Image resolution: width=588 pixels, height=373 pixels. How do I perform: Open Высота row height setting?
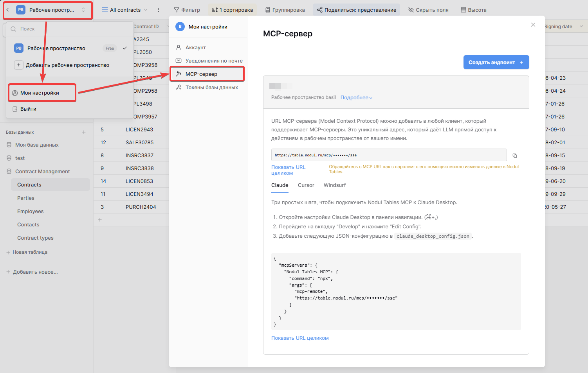474,10
